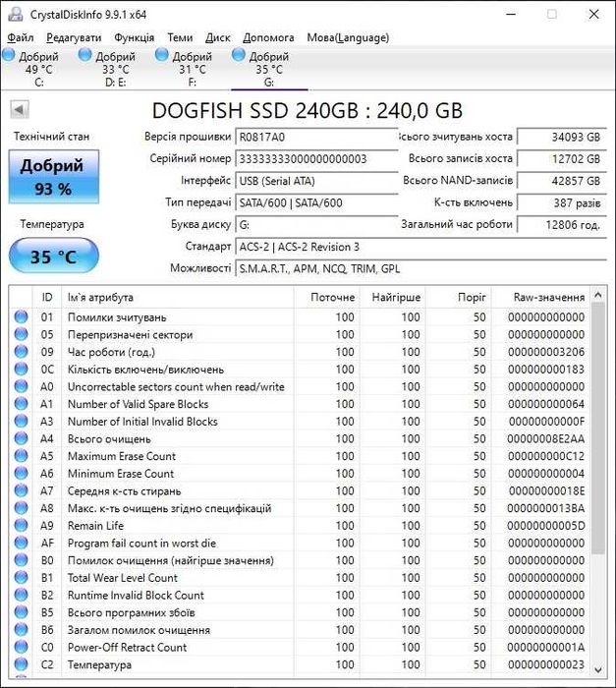
Task: Click scrollbar up arrow in attribute list
Action: [x=598, y=295]
